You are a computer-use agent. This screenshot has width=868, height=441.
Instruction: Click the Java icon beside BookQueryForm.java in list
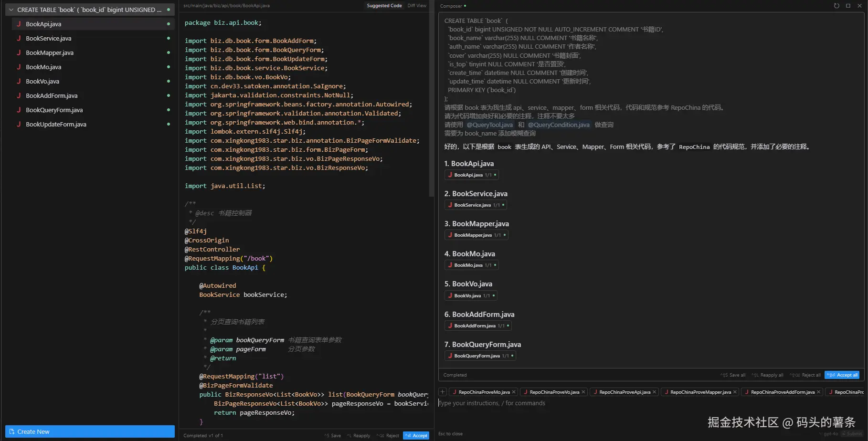point(19,110)
